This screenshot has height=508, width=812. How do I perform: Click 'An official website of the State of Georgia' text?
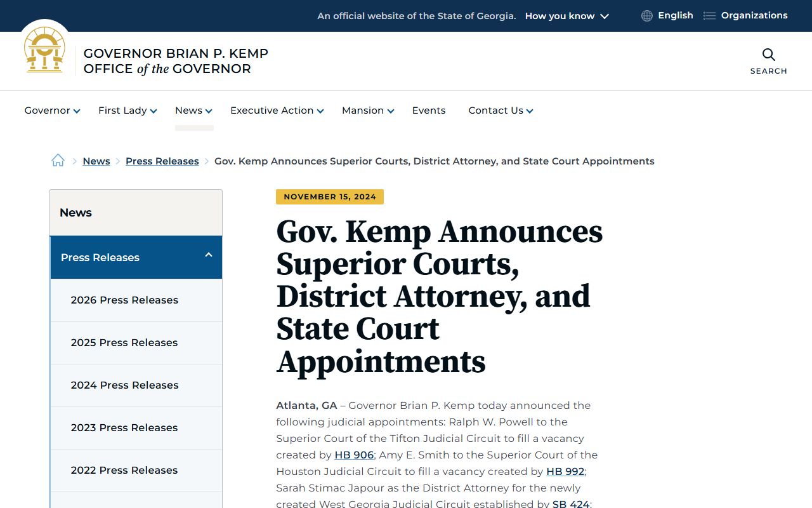417,16
